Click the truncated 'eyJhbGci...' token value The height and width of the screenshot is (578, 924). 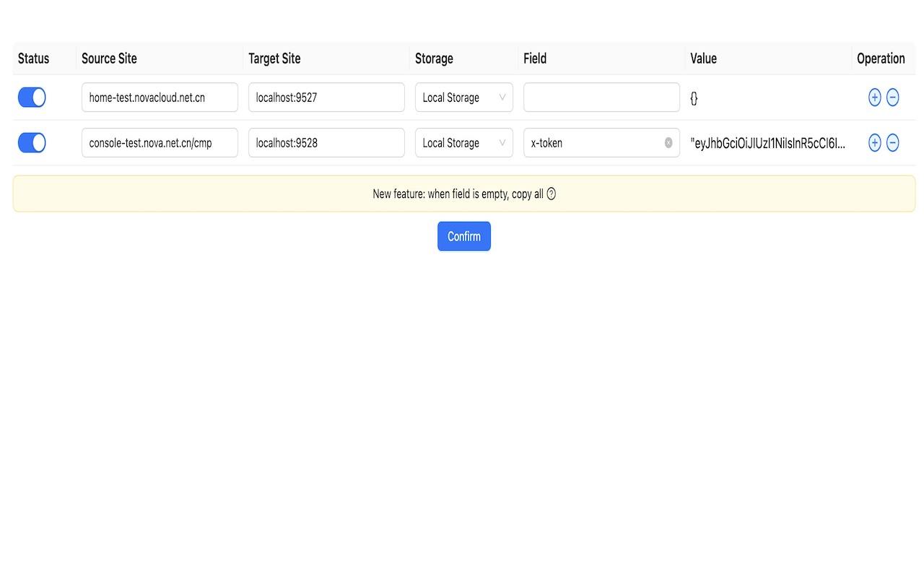tap(767, 143)
